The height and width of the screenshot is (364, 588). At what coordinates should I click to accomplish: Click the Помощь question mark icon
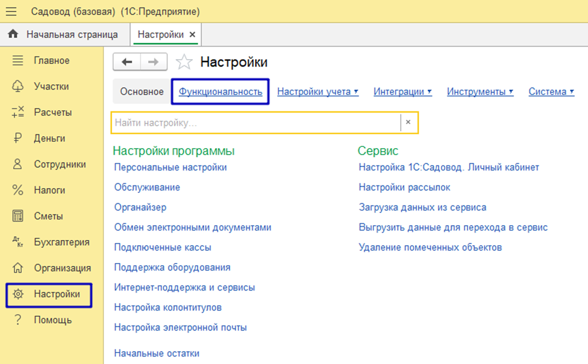[x=18, y=320]
